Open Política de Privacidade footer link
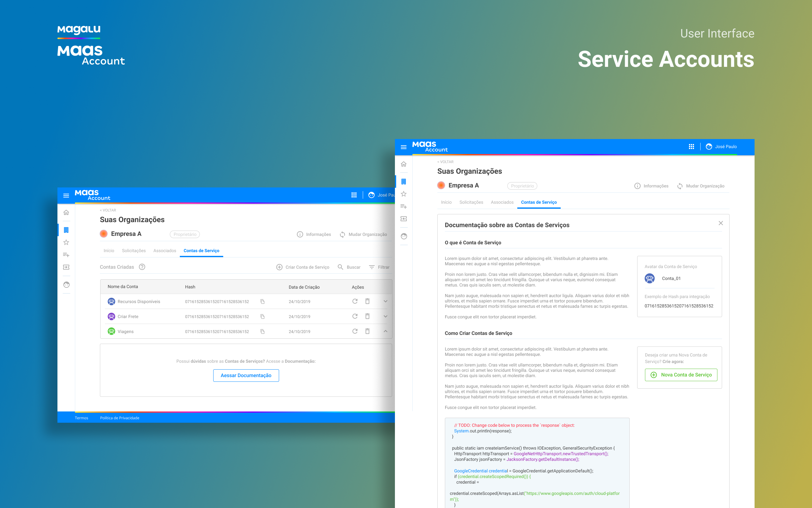Screen dimensions: 812x508 (x=120, y=418)
